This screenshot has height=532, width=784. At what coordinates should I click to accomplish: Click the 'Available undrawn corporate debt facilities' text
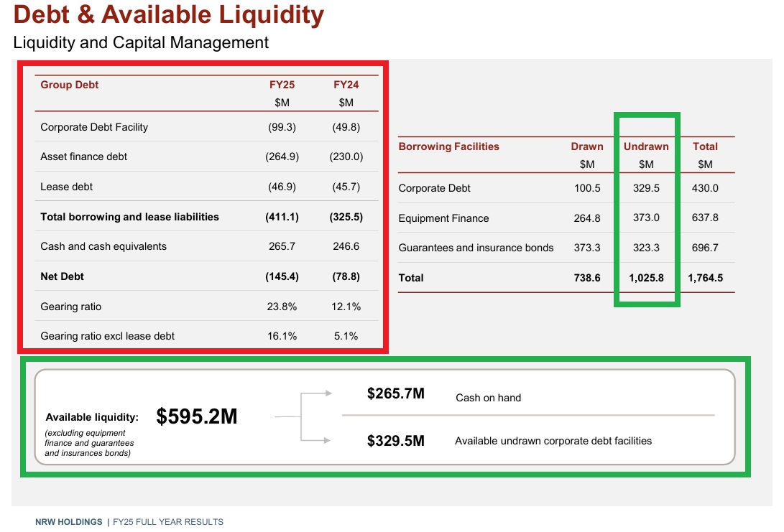[553, 441]
